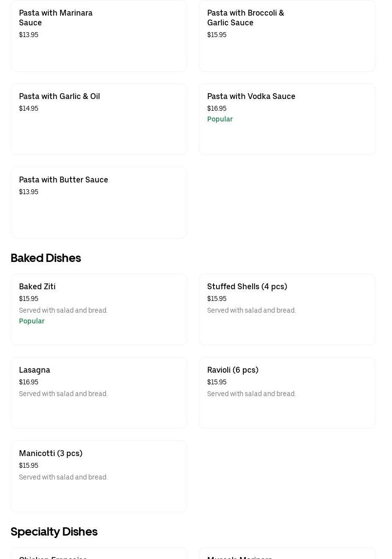Screen dimensions: 392x559
Task: Open the Pasta with Garlic & Oil card
Action: tap(59, 97)
